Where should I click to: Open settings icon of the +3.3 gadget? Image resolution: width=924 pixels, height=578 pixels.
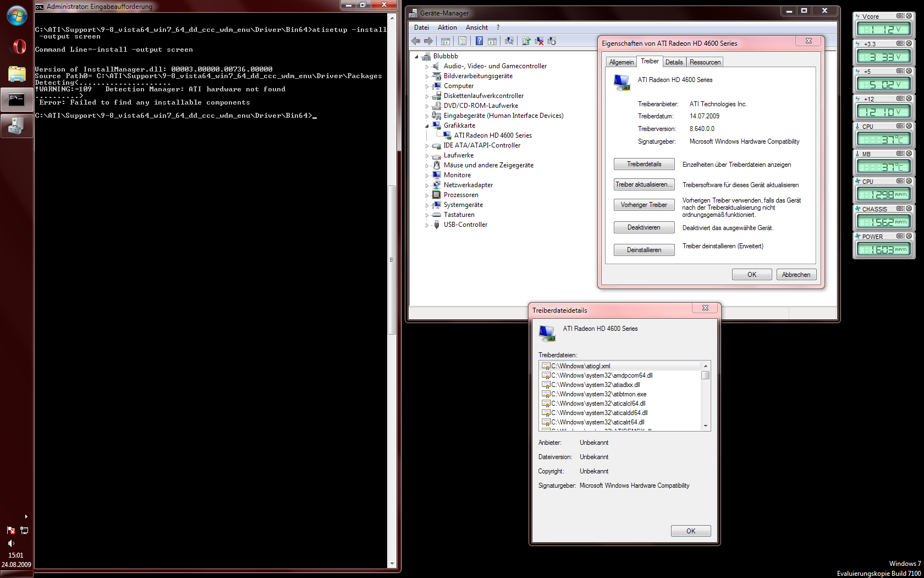pos(900,43)
